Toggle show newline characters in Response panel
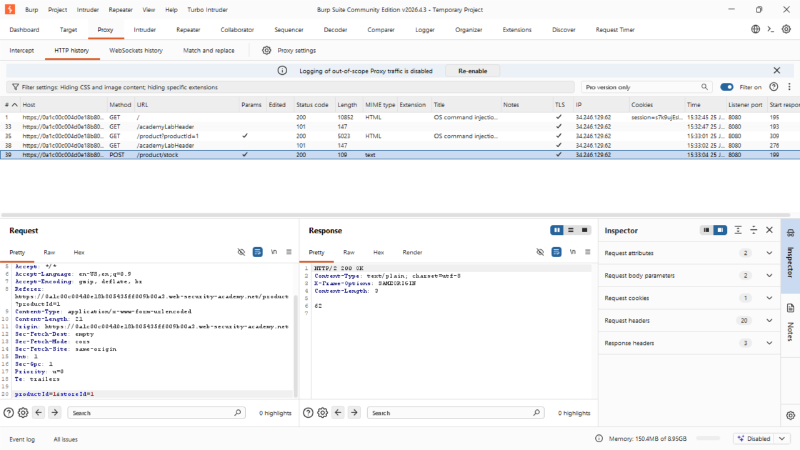Viewport: 800px width, 450px height. [x=572, y=252]
